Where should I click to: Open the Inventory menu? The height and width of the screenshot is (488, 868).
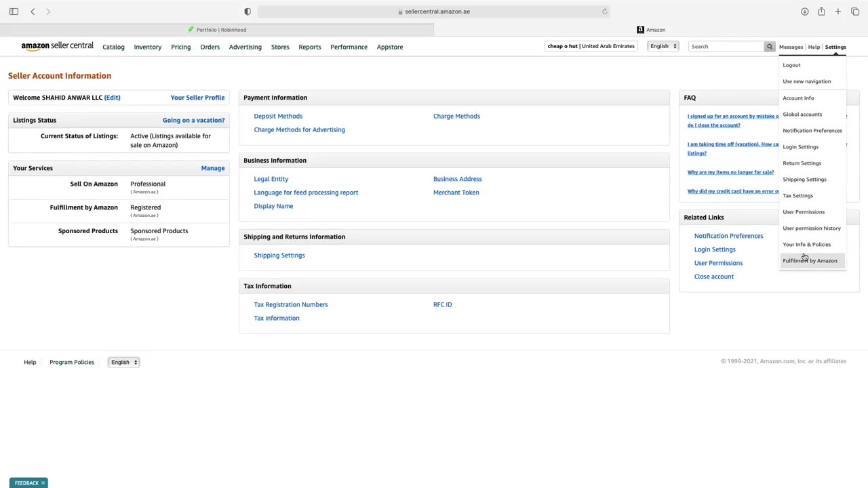coord(148,47)
